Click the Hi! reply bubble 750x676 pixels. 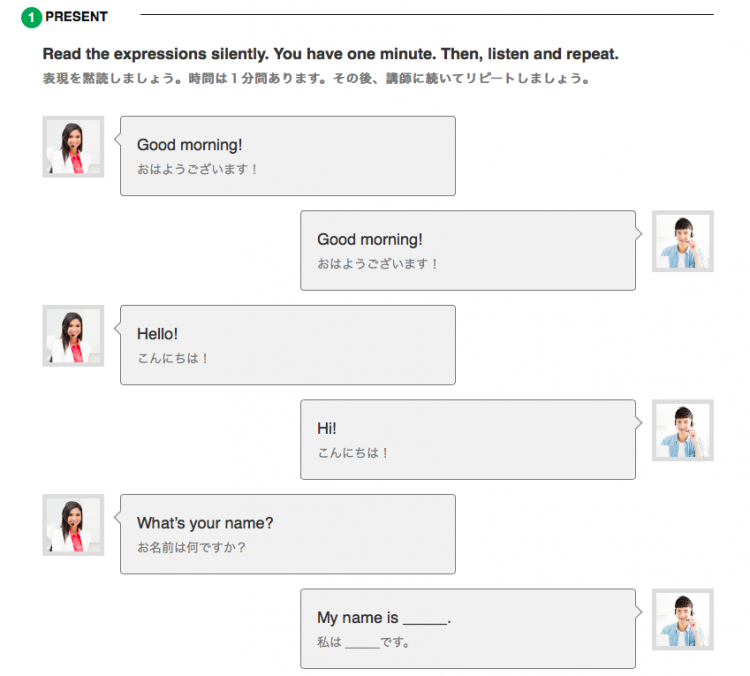pyautogui.click(x=468, y=440)
